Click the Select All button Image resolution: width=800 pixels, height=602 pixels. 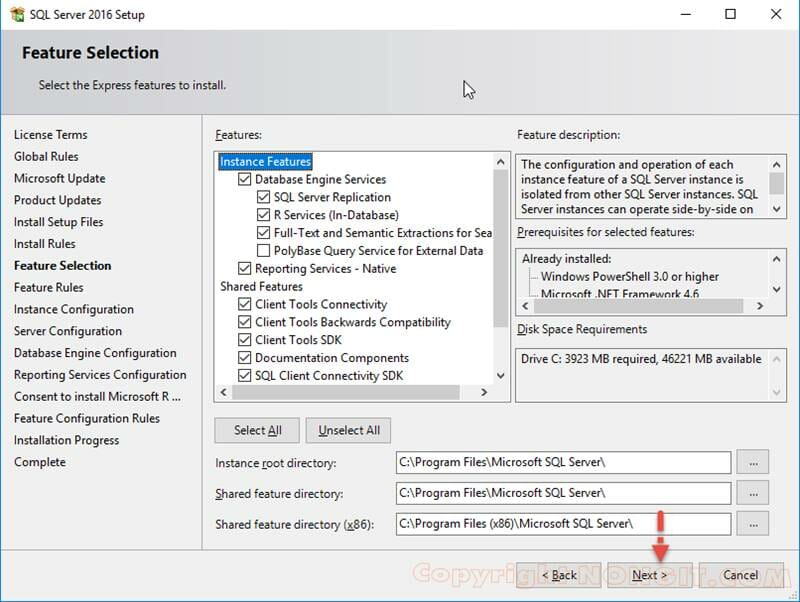(256, 430)
